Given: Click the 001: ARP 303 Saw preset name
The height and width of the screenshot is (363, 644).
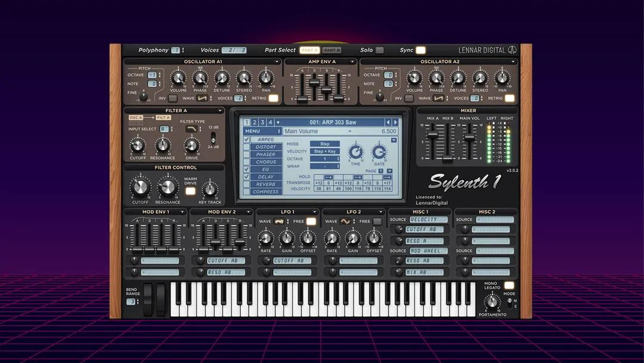Looking at the screenshot, I should 333,122.
